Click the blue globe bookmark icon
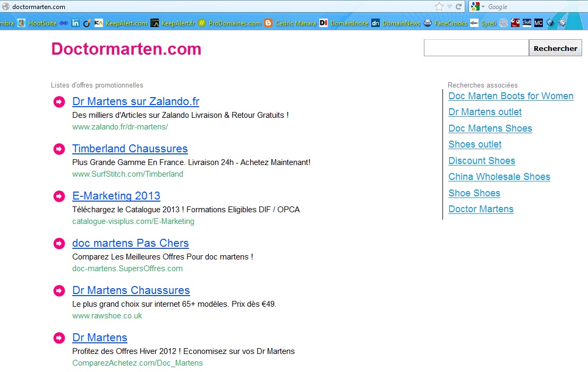The height and width of the screenshot is (372, 588). (550, 23)
